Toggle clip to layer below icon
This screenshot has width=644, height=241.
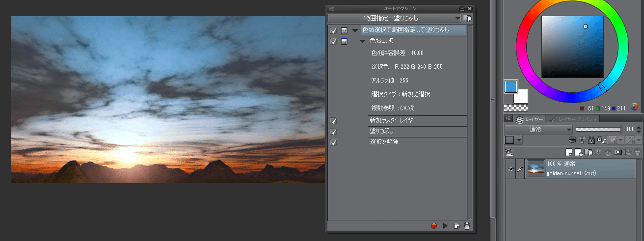572,140
